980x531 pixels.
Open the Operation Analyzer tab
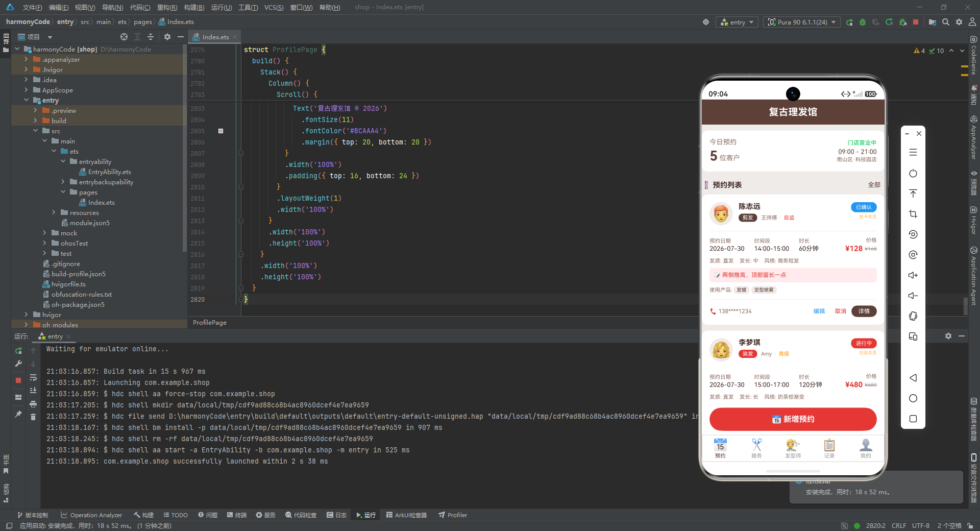click(91, 515)
